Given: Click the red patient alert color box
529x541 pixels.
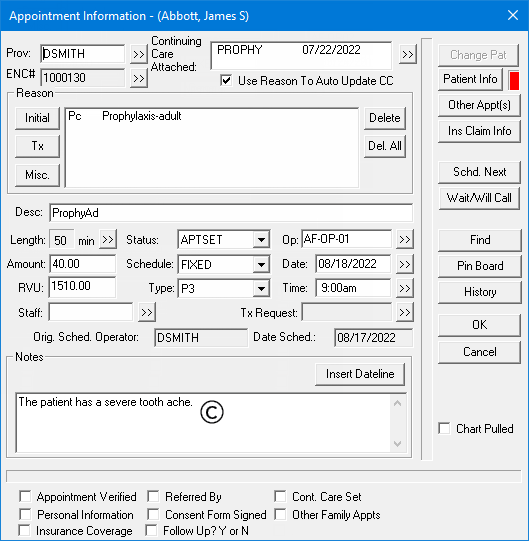Looking at the screenshot, I should point(514,80).
